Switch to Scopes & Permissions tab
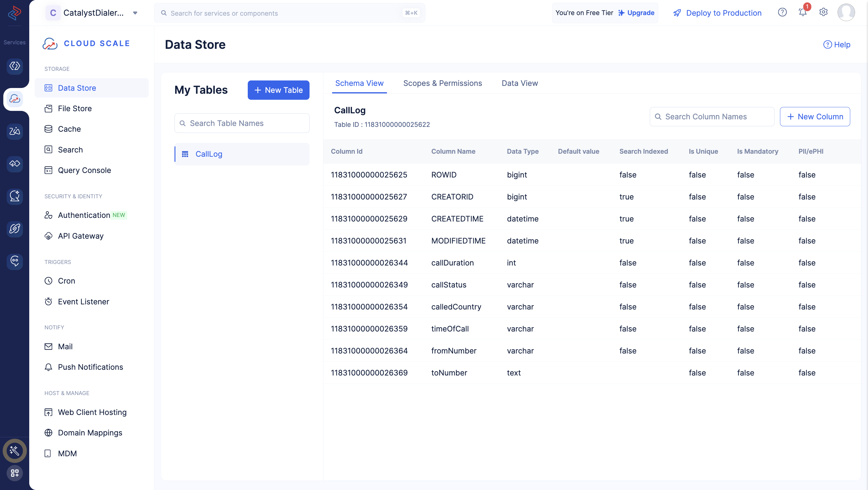The image size is (868, 490). [442, 83]
